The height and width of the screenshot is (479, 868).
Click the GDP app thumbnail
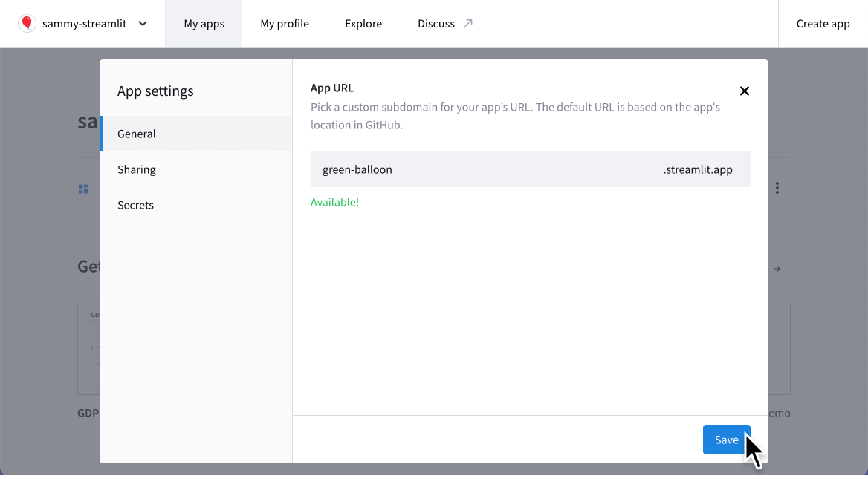[x=89, y=348]
